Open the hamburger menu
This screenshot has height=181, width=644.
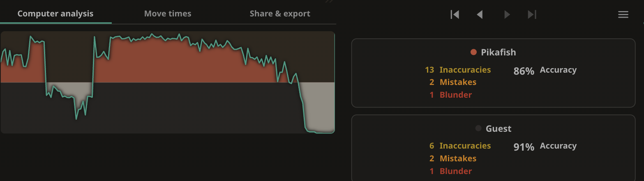(623, 15)
